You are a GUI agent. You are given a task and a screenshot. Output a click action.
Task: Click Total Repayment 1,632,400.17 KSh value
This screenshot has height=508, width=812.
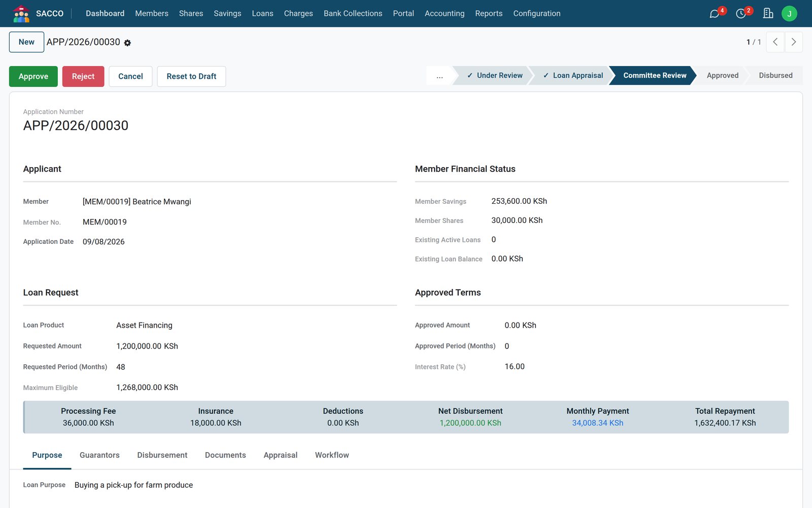coord(725,423)
